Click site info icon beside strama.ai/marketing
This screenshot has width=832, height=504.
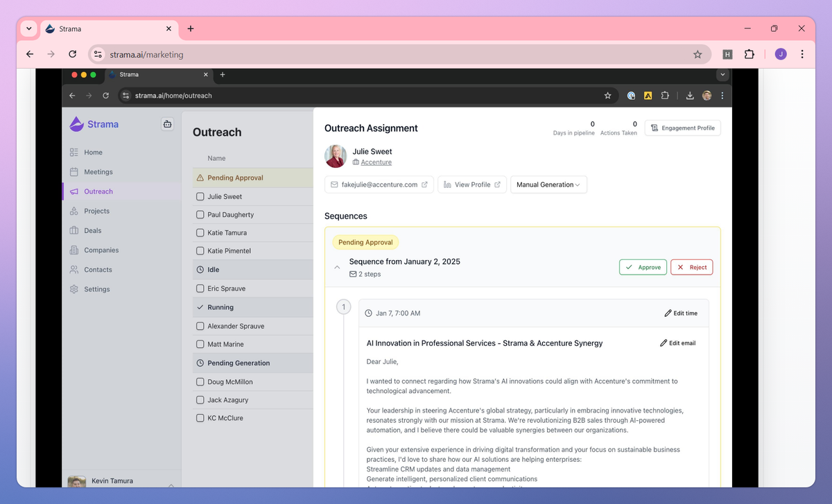tap(98, 54)
